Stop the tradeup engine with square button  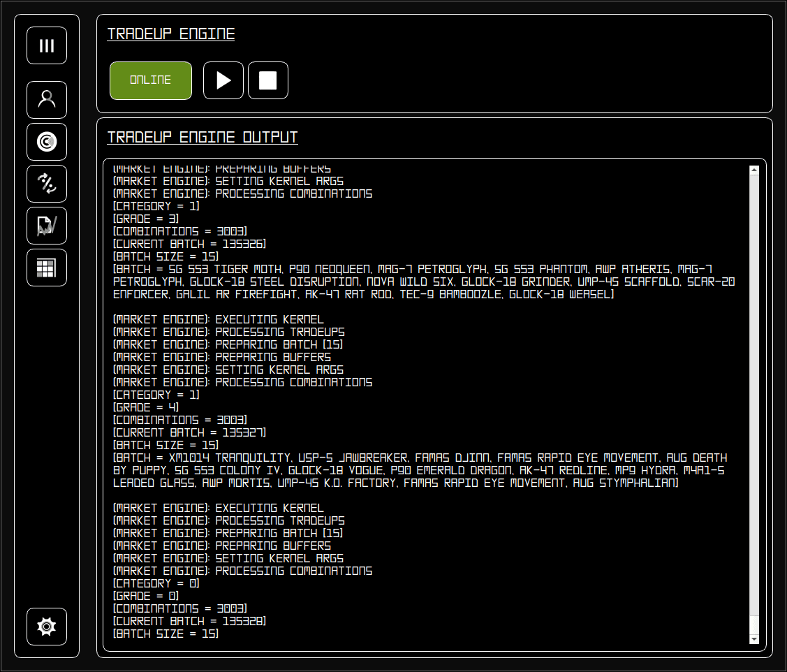[268, 80]
